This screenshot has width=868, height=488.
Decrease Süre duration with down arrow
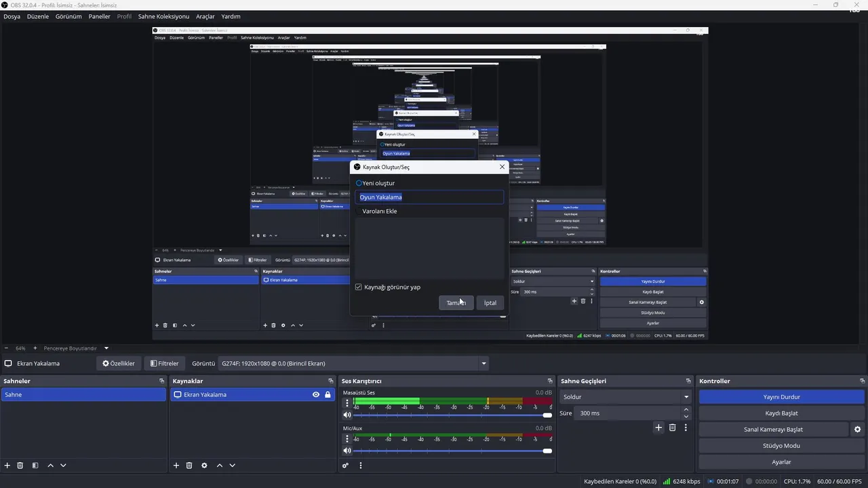686,417
